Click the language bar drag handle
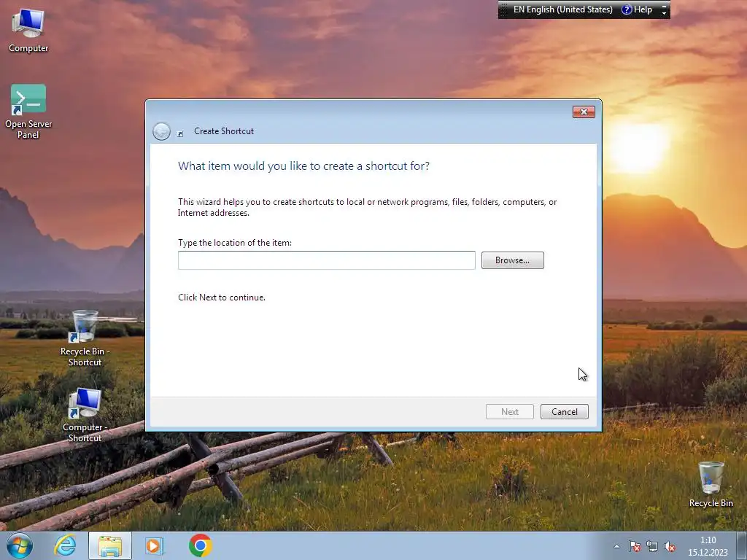 (503, 9)
